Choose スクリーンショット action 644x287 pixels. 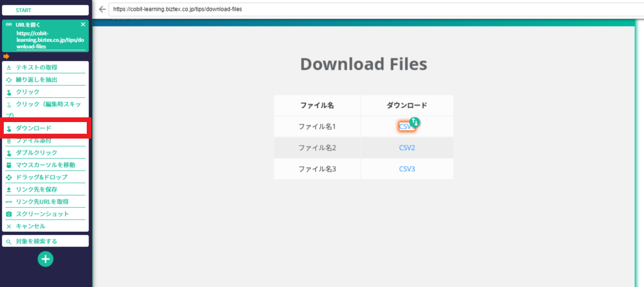(x=45, y=214)
